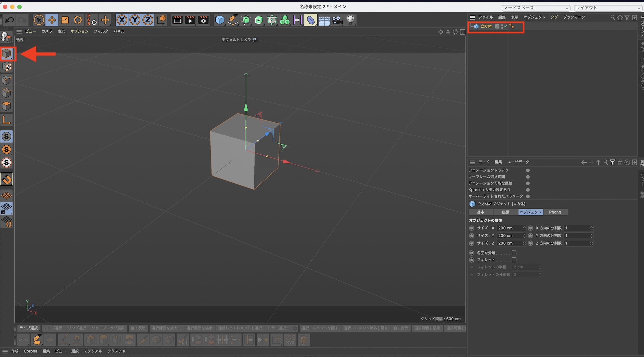Click the Undo arrow icon

click(x=10, y=20)
